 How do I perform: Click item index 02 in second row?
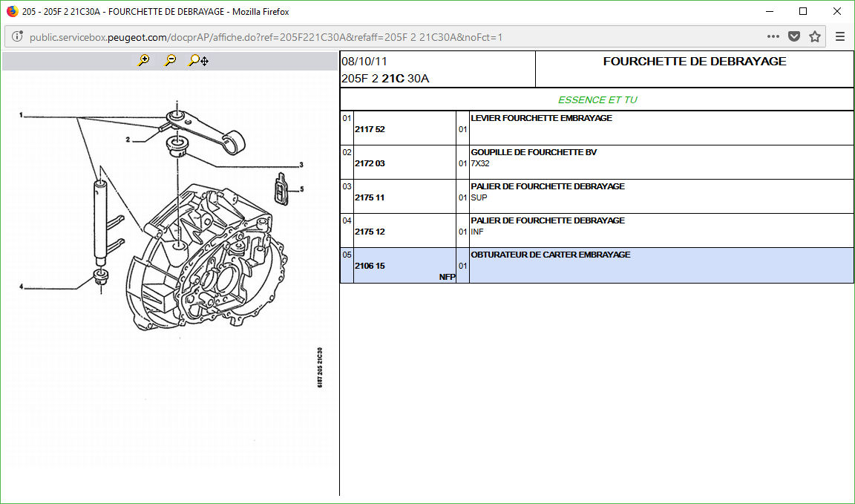347,152
